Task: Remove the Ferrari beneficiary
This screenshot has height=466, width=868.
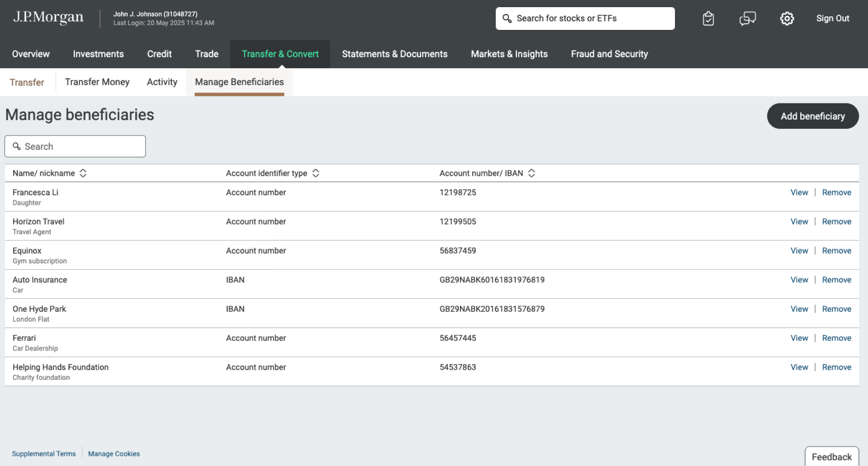Action: coord(837,338)
